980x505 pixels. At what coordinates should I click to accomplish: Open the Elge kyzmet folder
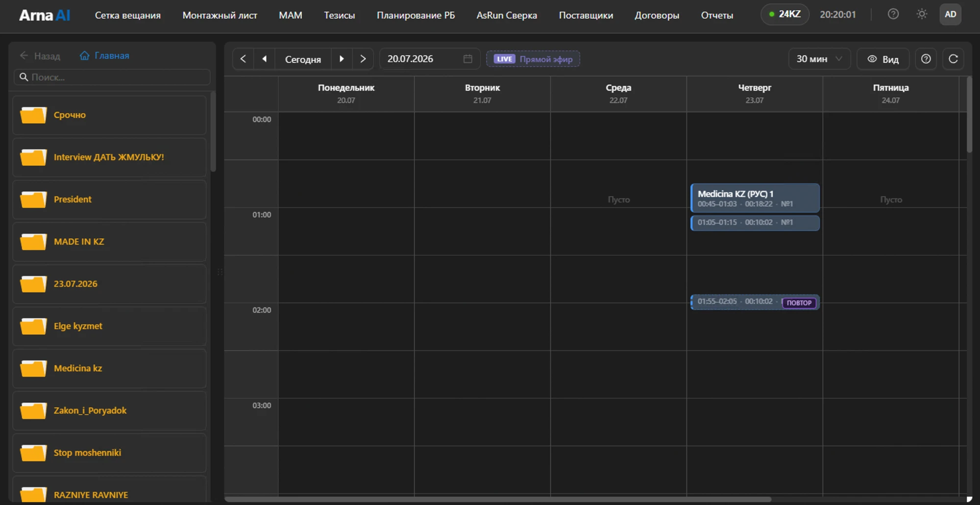click(x=109, y=326)
